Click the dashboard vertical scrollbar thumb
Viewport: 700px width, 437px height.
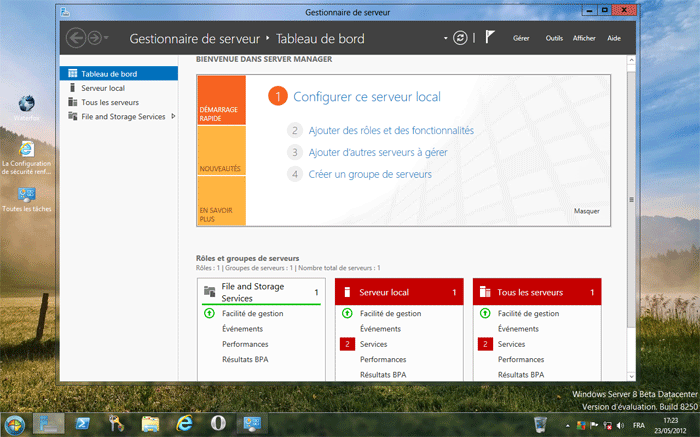(x=631, y=200)
